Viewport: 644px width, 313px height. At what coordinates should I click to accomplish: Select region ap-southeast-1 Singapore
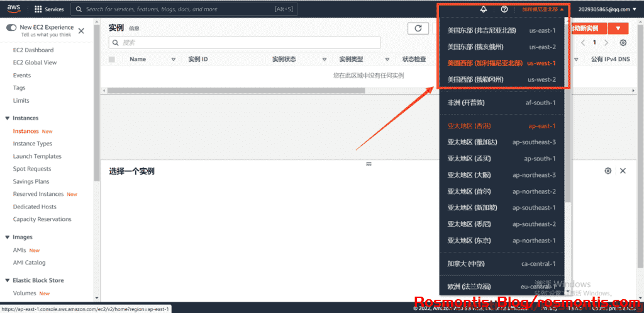(501, 208)
